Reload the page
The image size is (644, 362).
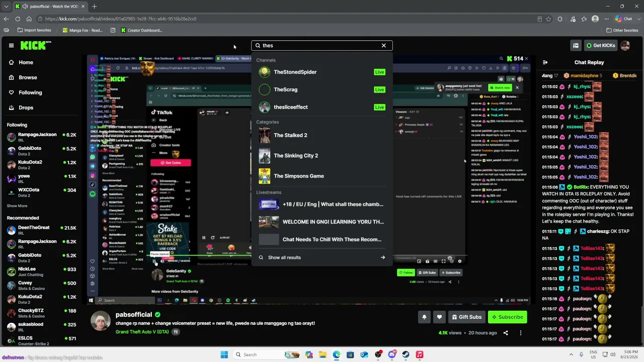(18, 19)
